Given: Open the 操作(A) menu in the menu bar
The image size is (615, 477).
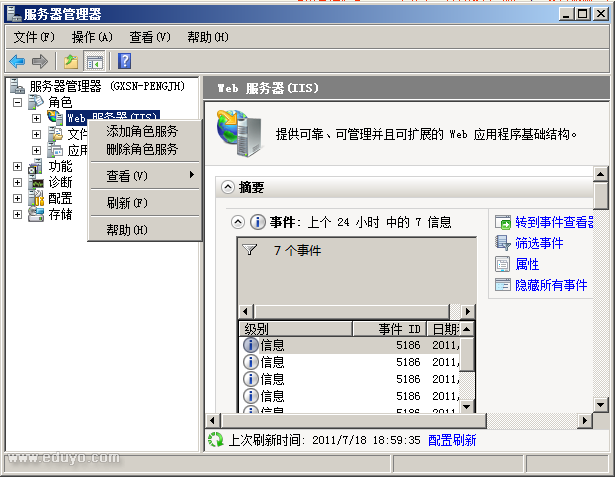Looking at the screenshot, I should point(91,37).
